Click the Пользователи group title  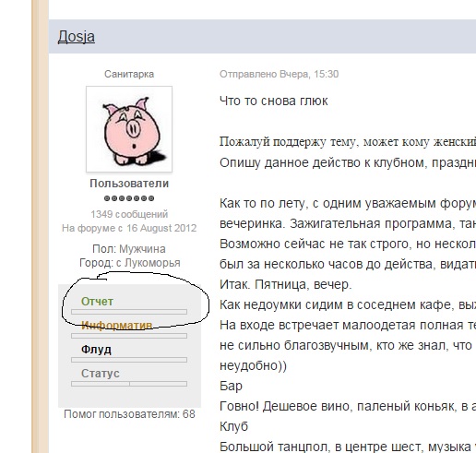[129, 184]
